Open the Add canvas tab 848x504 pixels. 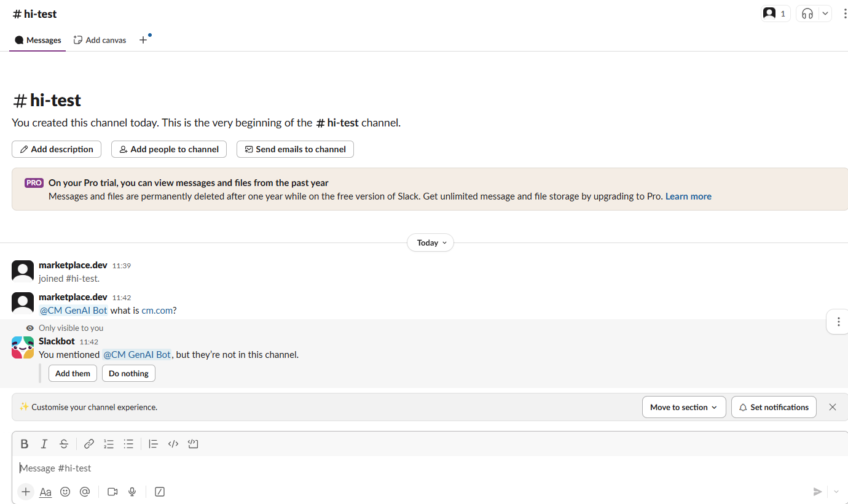point(100,40)
